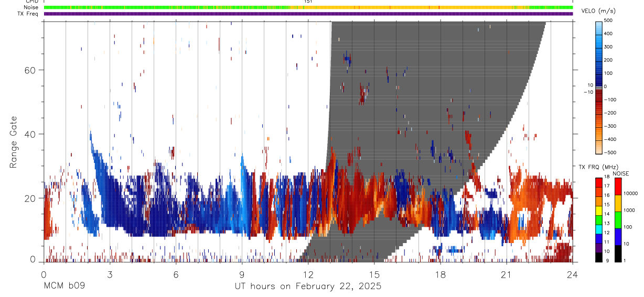Click the Range Gate y-axis label

tap(13, 141)
